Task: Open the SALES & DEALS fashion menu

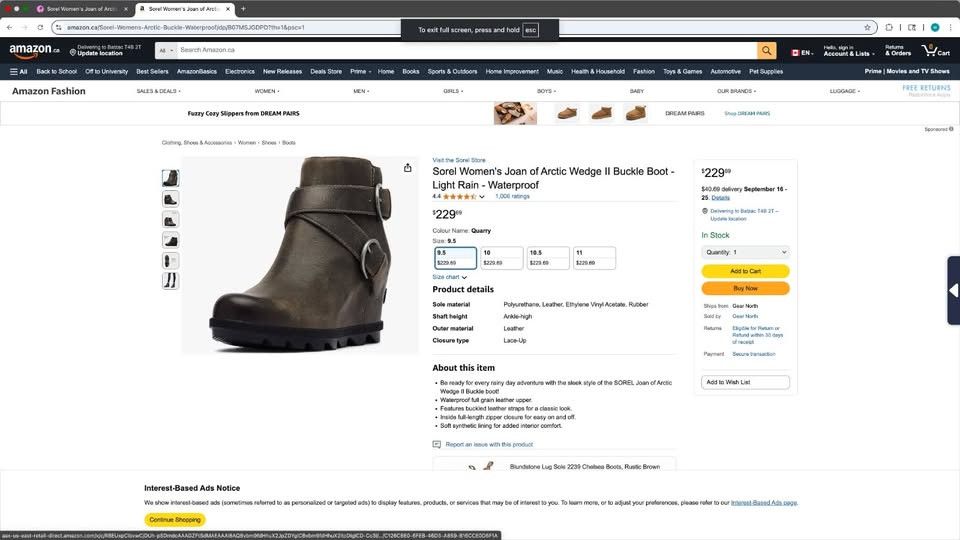Action: pyautogui.click(x=159, y=91)
